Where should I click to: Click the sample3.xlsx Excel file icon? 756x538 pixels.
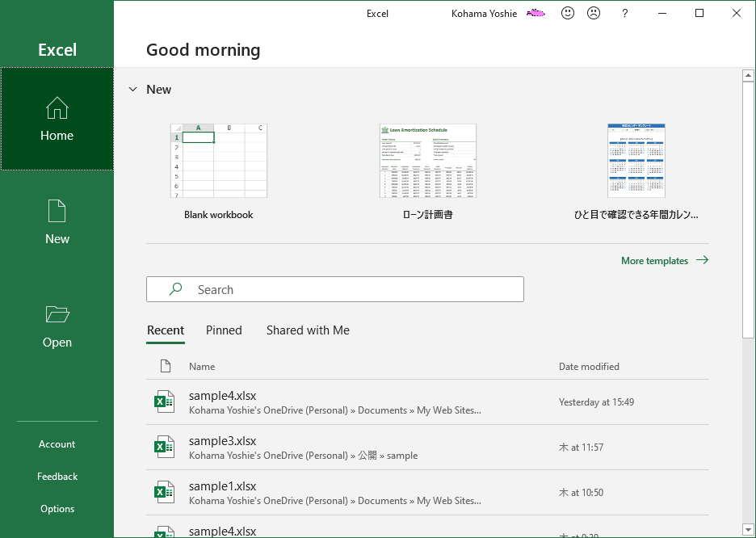click(164, 447)
